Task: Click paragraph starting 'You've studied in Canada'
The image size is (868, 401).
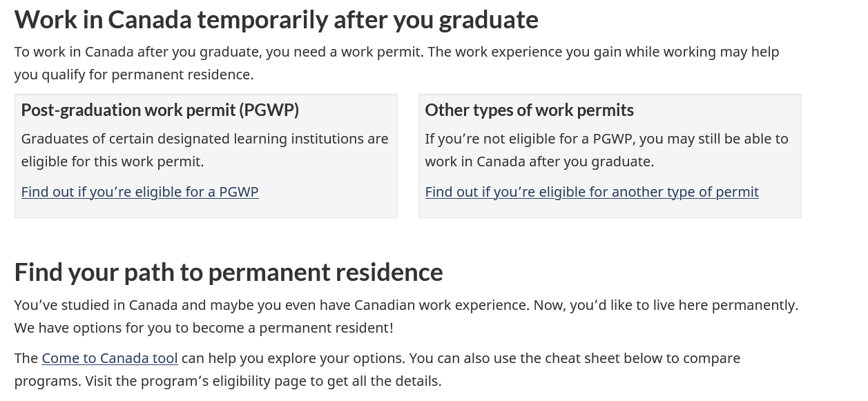Action: pyautogui.click(x=276, y=305)
